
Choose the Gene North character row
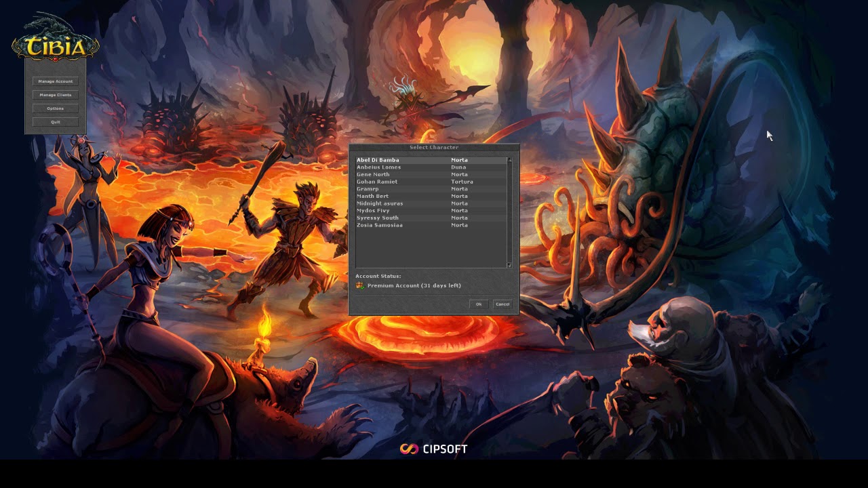click(431, 175)
